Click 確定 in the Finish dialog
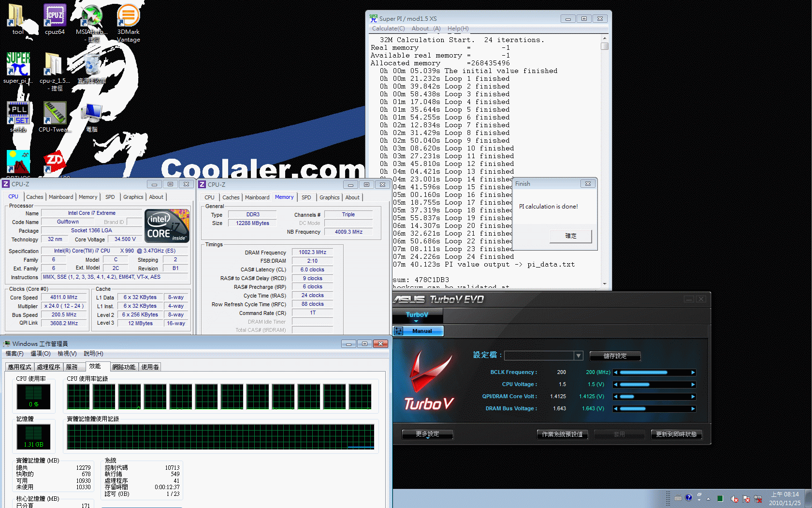Image resolution: width=812 pixels, height=508 pixels. [571, 236]
